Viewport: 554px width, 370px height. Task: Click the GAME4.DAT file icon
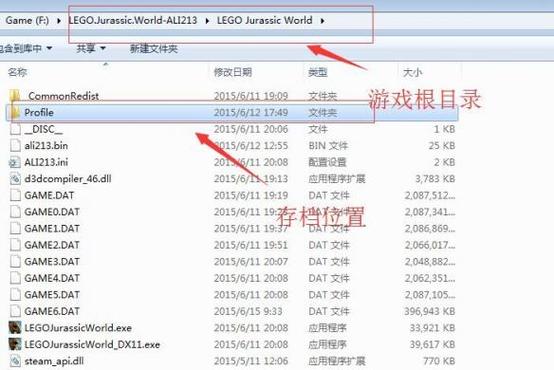15,278
